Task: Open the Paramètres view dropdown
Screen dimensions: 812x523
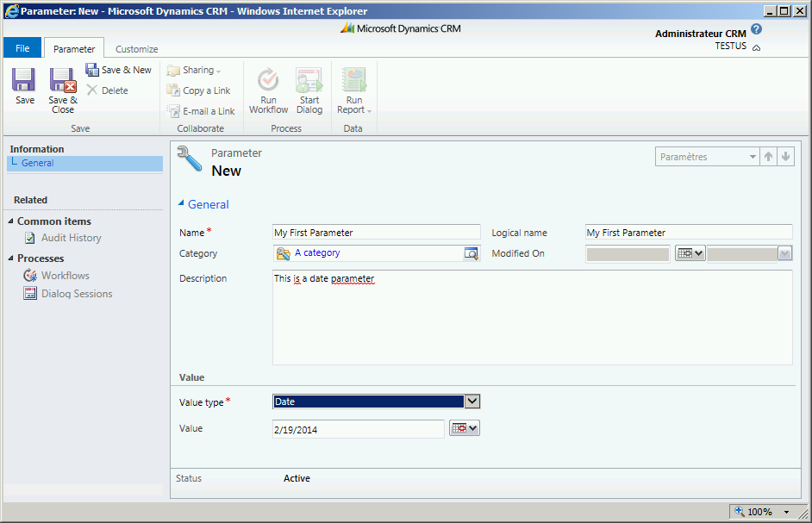Action: click(752, 157)
